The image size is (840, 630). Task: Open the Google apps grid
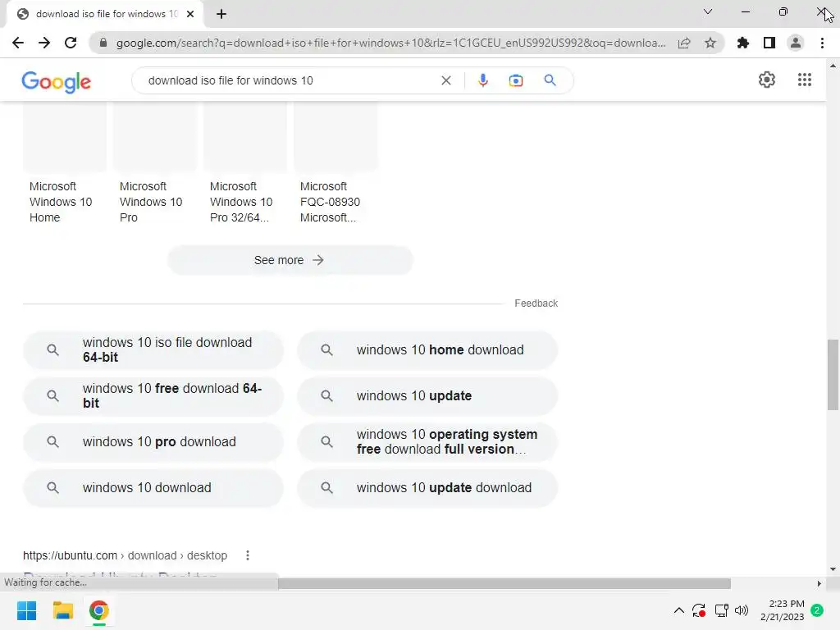point(804,80)
